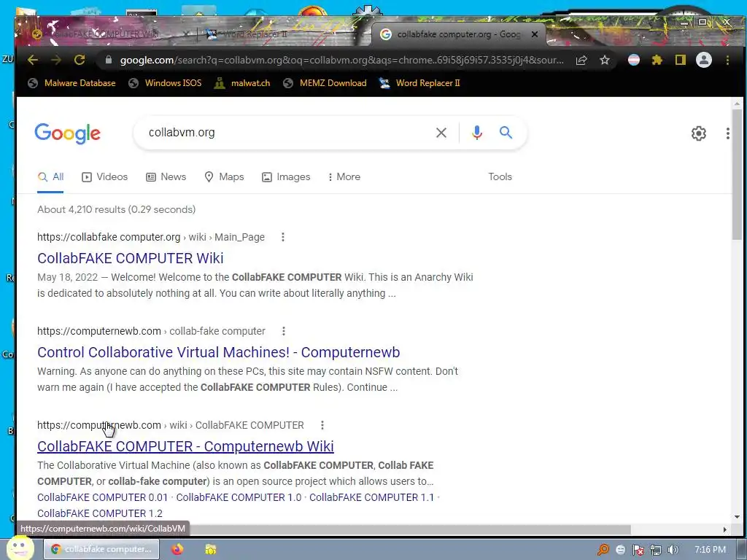Click the forward navigation arrow
Screen dimensions: 747x560
55,60
